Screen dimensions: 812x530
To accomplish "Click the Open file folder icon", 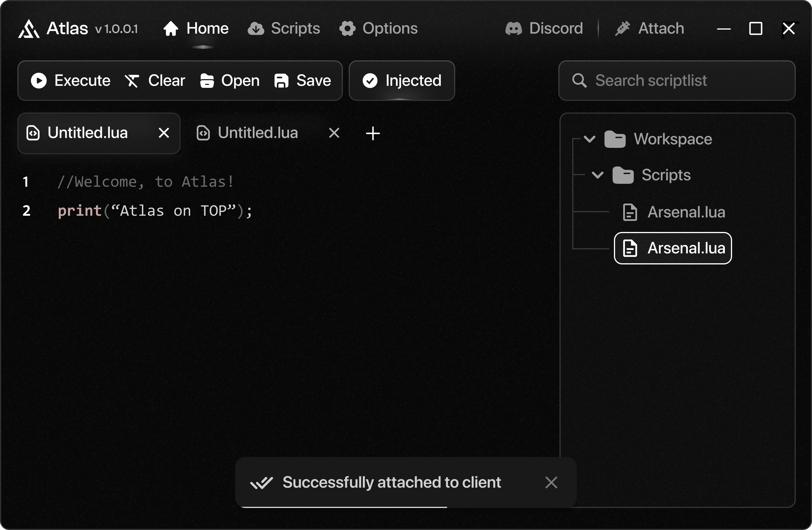I will (207, 81).
